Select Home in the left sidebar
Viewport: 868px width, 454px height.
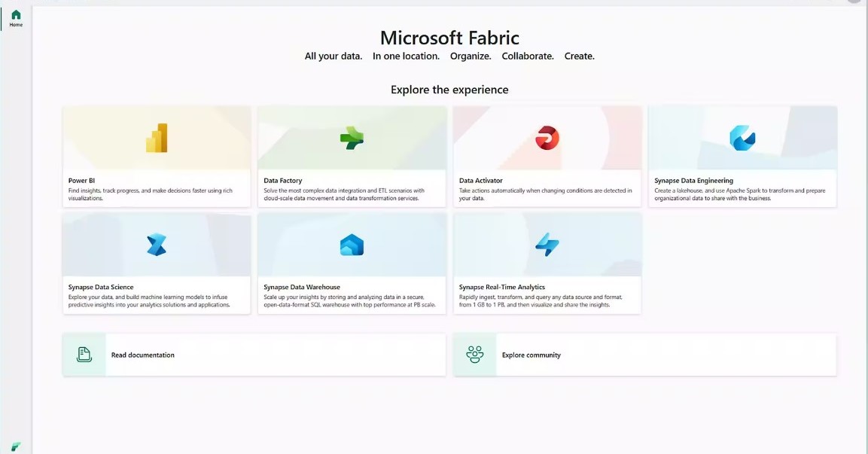[15, 18]
